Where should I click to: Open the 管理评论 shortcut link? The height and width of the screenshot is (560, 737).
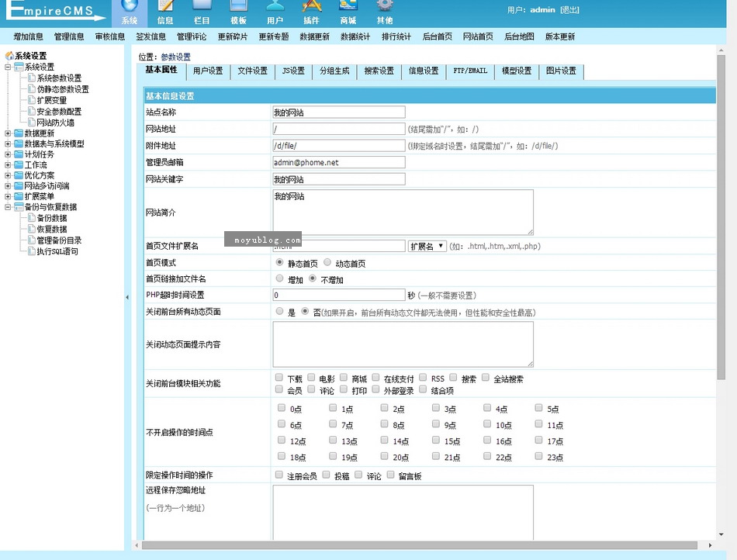click(192, 36)
